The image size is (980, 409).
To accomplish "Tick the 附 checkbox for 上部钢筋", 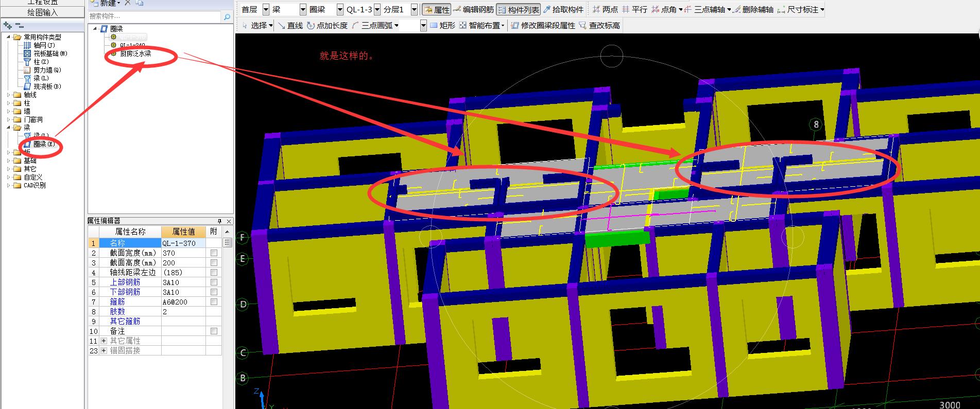I will coord(214,282).
